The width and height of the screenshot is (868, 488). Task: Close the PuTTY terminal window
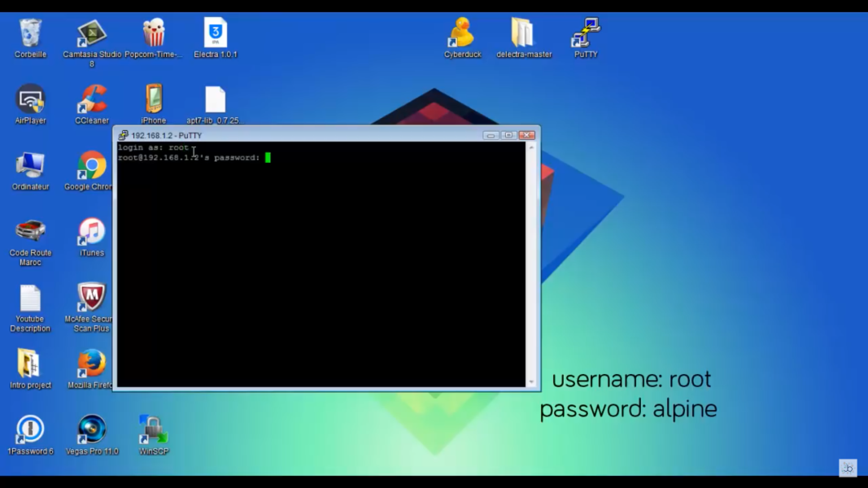[x=526, y=135]
